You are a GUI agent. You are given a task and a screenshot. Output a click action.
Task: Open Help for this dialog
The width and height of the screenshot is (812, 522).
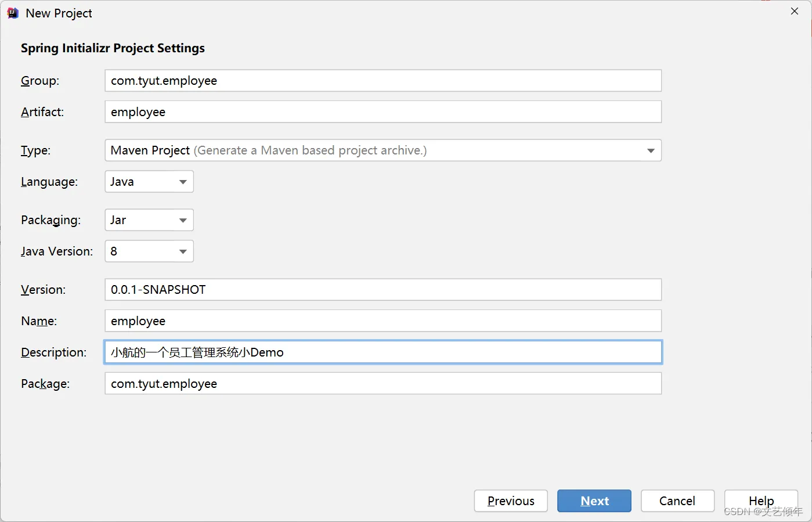(x=761, y=501)
